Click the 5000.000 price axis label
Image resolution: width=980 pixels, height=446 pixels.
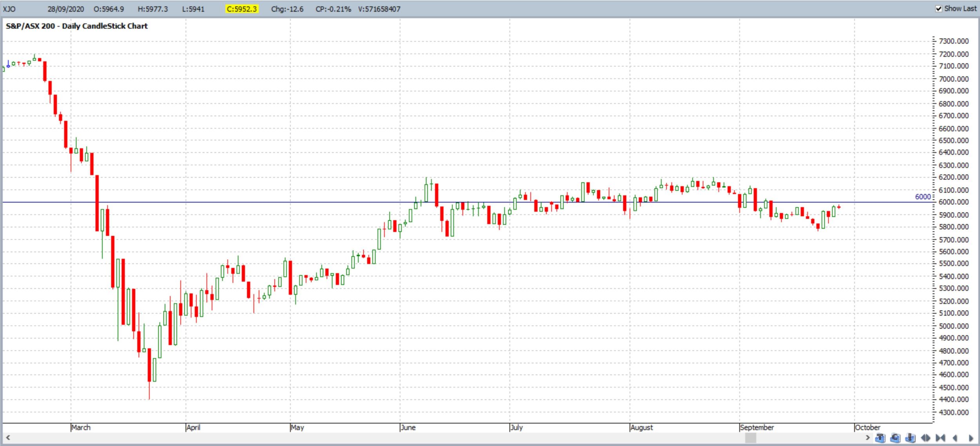(x=954, y=326)
